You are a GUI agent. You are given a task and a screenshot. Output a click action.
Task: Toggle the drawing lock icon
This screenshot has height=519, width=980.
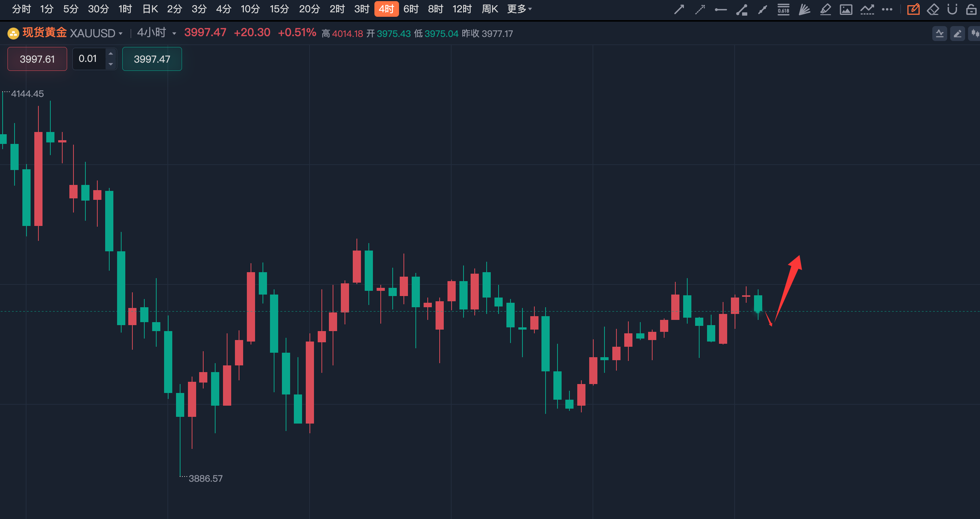click(971, 9)
